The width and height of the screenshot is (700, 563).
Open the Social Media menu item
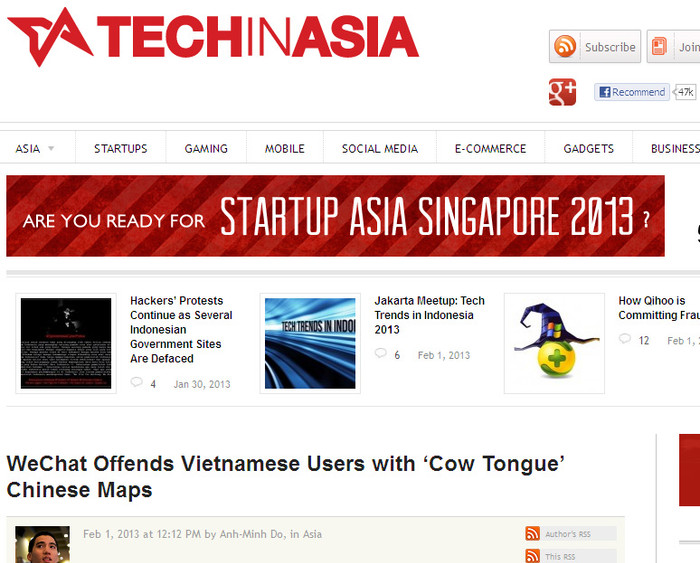pyautogui.click(x=380, y=149)
